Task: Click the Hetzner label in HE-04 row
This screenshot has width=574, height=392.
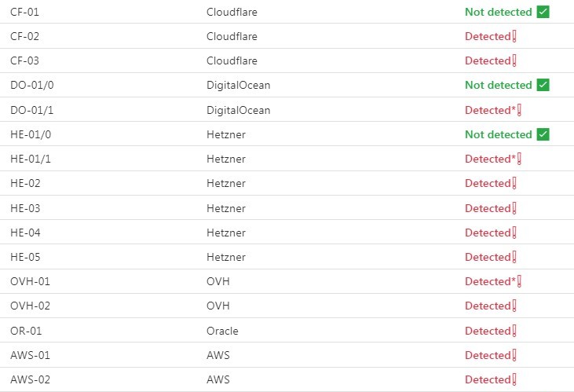Action: 226,233
